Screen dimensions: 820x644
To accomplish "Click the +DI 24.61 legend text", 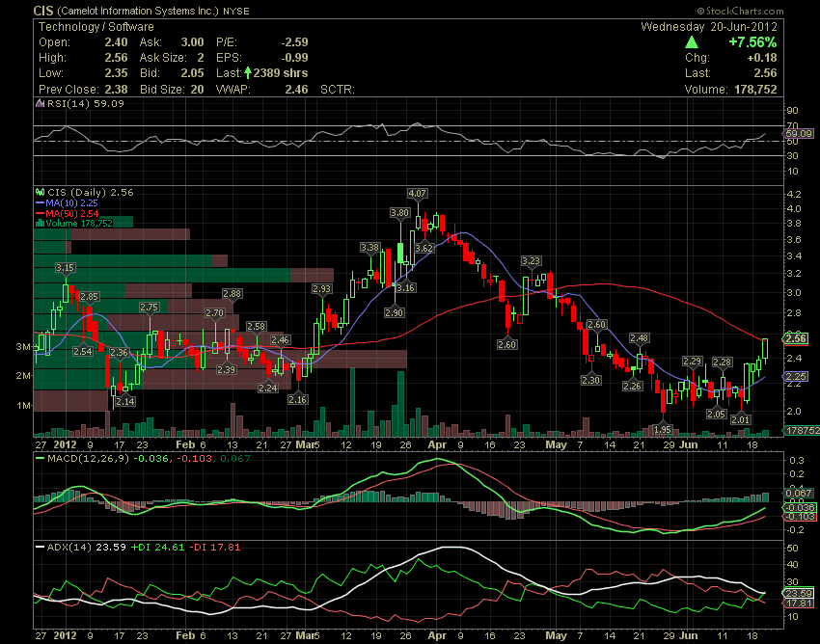I will coord(157,548).
